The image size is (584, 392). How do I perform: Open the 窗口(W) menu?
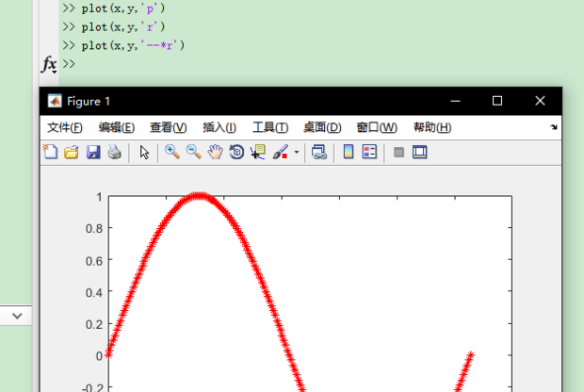(x=377, y=127)
